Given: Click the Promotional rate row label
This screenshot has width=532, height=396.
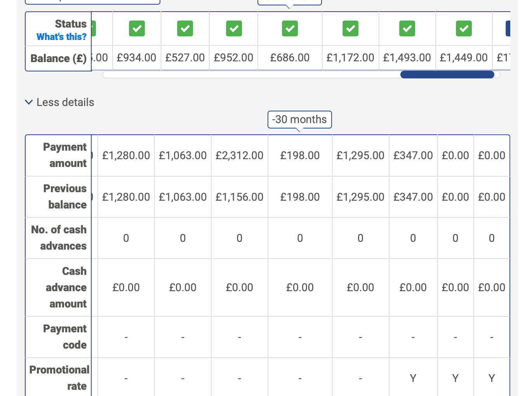Looking at the screenshot, I should pos(59,378).
